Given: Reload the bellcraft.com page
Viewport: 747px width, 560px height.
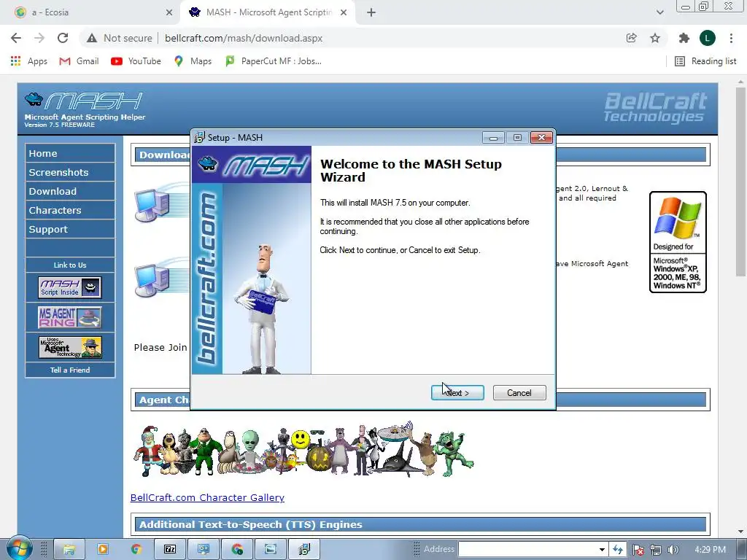Looking at the screenshot, I should (63, 38).
